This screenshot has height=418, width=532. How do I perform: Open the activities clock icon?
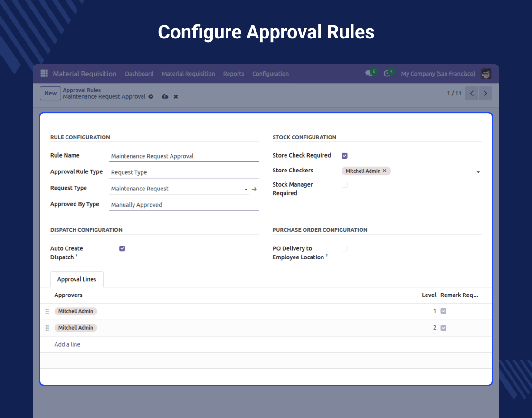tap(387, 74)
